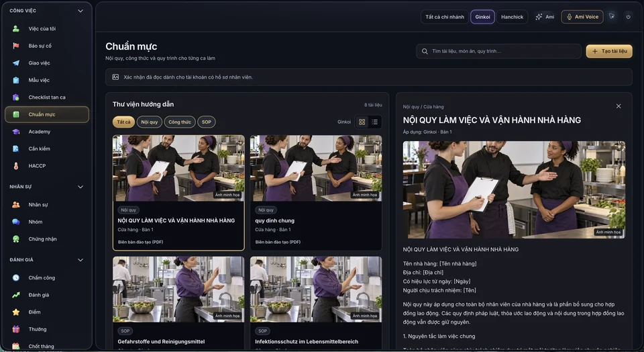Click SOP tag on Gefahrstoffe card
This screenshot has width=644, height=352.
(125, 331)
